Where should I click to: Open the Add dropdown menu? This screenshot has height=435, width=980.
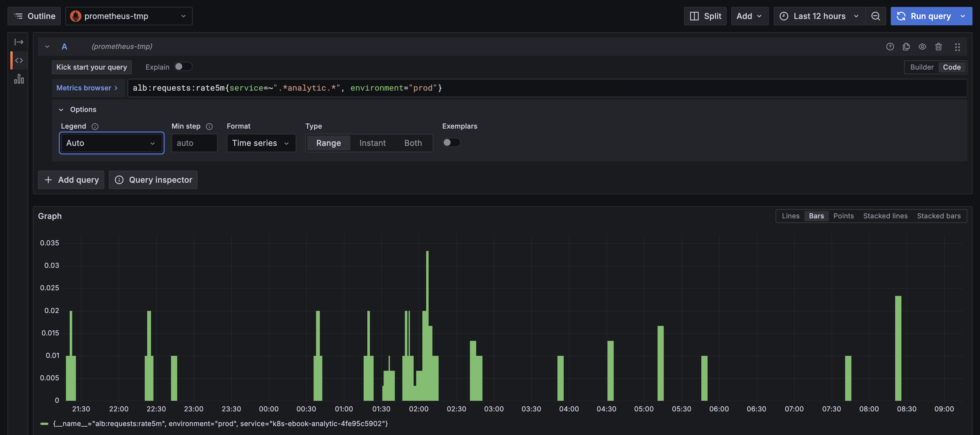pyautogui.click(x=749, y=16)
